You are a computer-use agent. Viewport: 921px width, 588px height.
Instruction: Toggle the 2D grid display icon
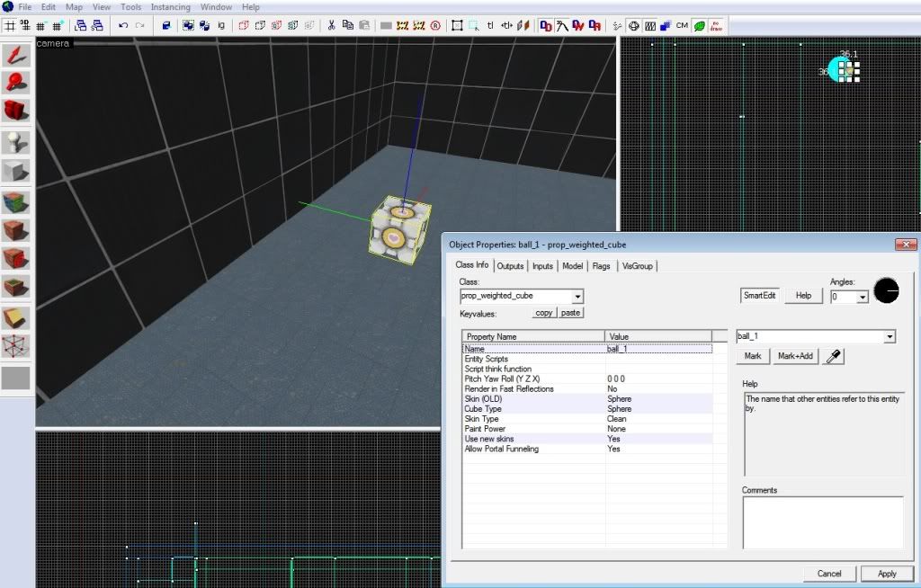coord(10,26)
